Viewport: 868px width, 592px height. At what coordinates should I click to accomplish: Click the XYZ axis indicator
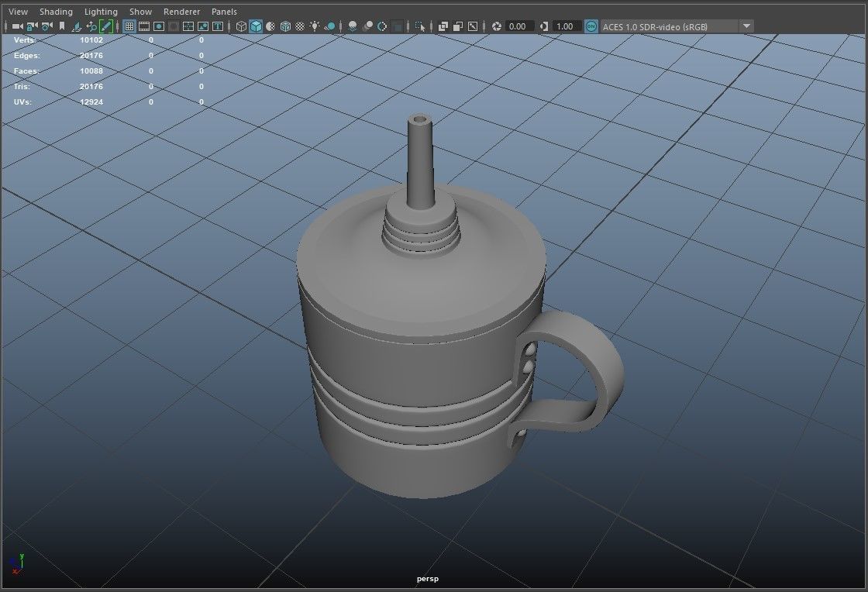(16, 564)
